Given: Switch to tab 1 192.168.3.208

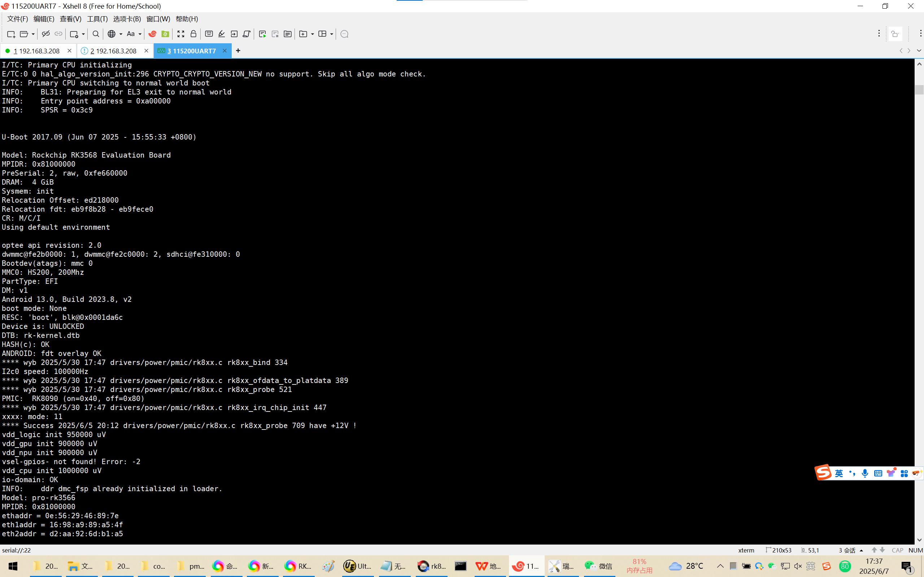Looking at the screenshot, I should pyautogui.click(x=36, y=51).
